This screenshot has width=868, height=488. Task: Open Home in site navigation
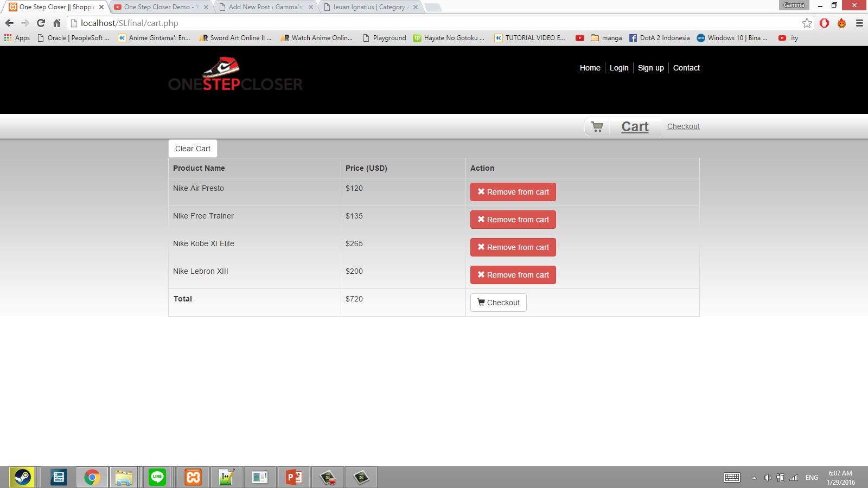click(x=590, y=68)
